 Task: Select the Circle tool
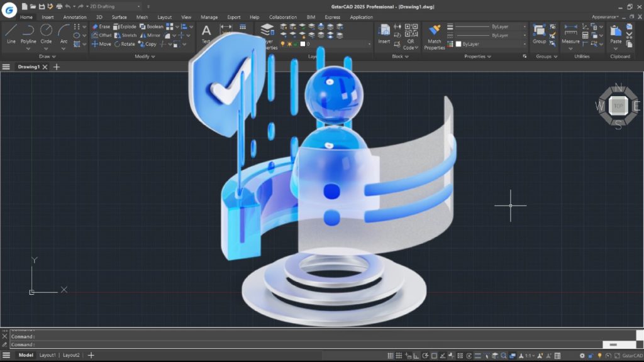click(x=46, y=33)
